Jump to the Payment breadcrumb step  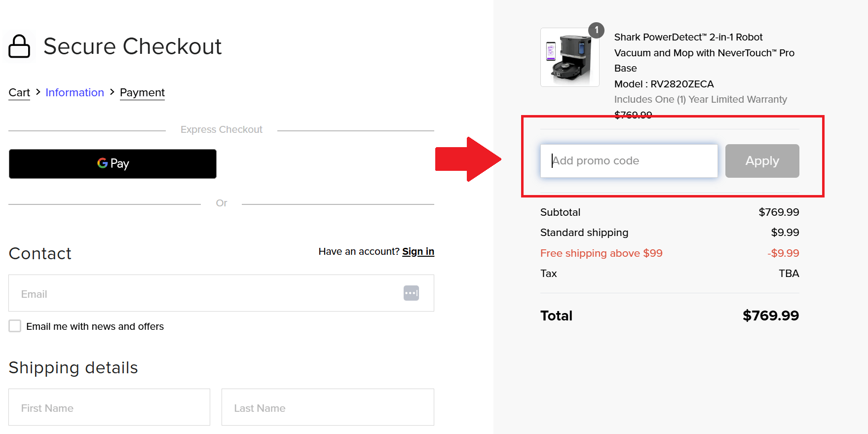142,93
